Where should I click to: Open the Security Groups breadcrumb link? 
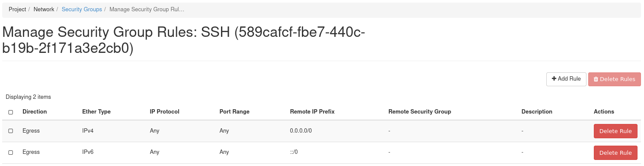[x=82, y=9]
